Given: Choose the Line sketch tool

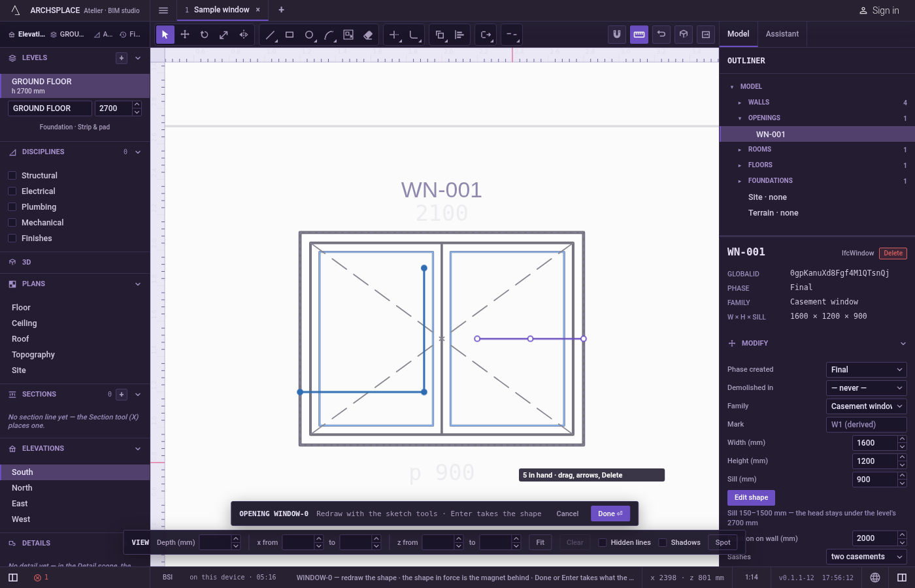Looking at the screenshot, I should [270, 35].
